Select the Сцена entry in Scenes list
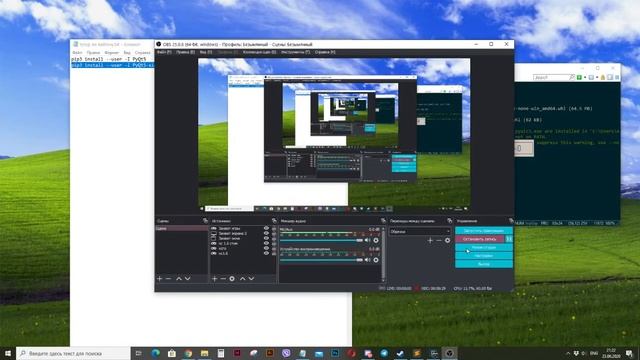640x360 pixels. coord(182,229)
